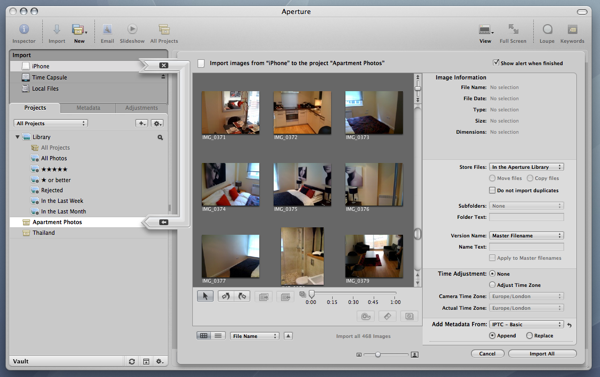Image resolution: width=600 pixels, height=377 pixels.
Task: Open the View toolbar menu icon
Action: [486, 29]
